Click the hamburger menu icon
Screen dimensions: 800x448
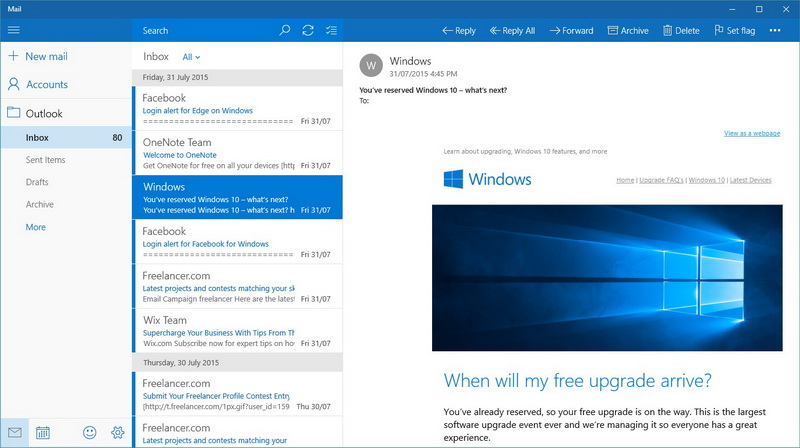point(14,30)
